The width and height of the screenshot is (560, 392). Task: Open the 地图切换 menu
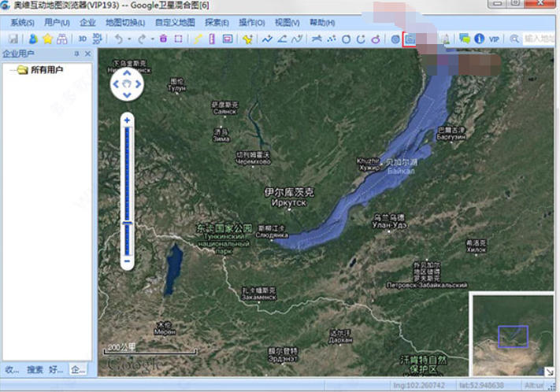tap(125, 23)
